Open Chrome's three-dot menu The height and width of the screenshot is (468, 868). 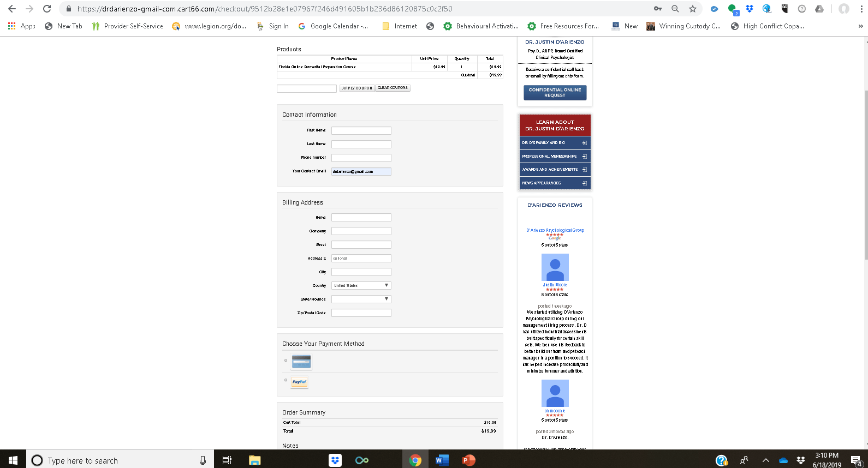click(x=861, y=9)
